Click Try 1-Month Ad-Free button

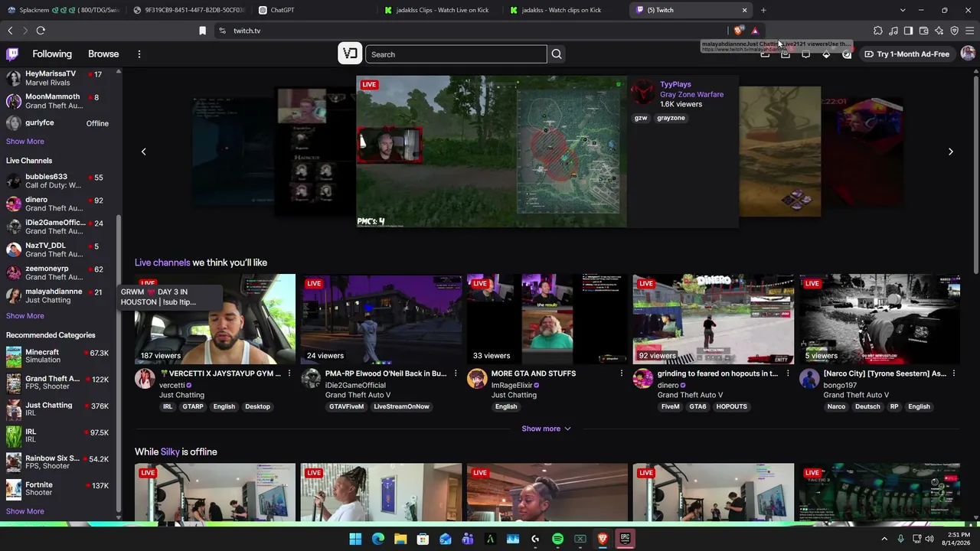click(906, 54)
